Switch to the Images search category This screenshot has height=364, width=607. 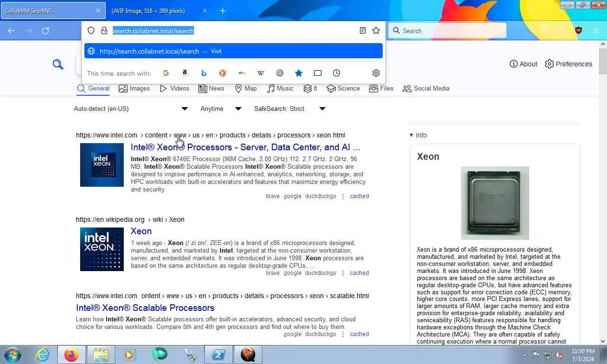click(x=134, y=89)
